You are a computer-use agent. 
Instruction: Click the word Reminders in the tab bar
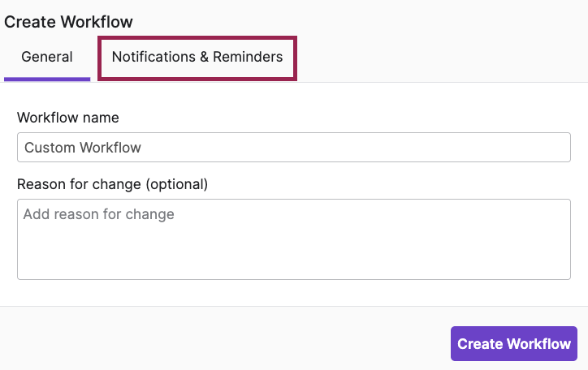pyautogui.click(x=248, y=57)
